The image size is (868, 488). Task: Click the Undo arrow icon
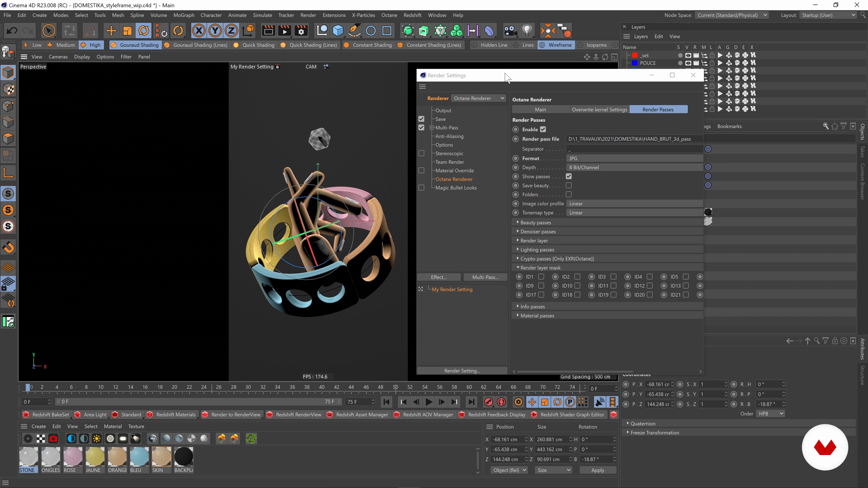12,31
